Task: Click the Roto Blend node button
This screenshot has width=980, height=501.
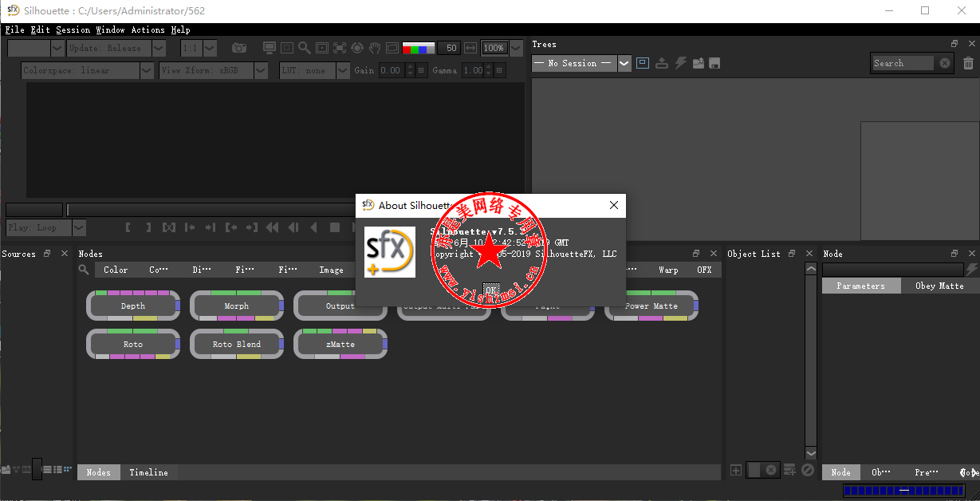Action: pyautogui.click(x=237, y=344)
